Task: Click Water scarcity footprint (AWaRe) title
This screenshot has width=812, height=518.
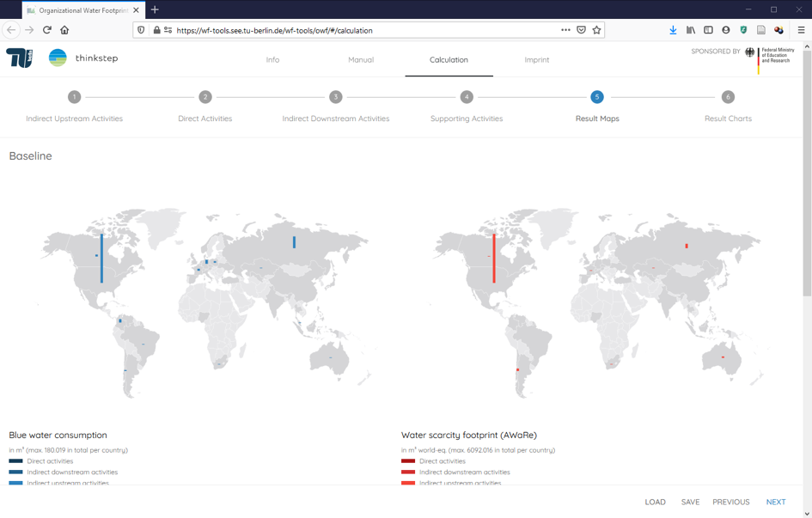Action: (x=469, y=436)
